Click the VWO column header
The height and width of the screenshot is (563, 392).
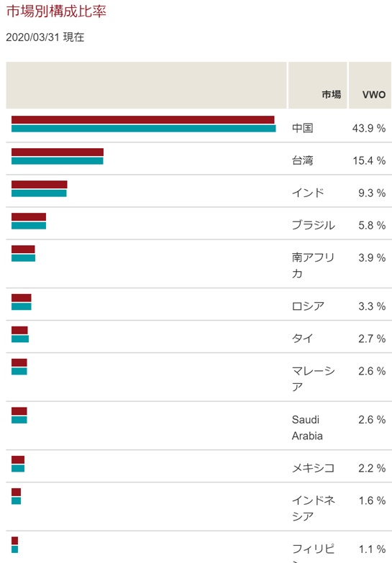tap(374, 95)
